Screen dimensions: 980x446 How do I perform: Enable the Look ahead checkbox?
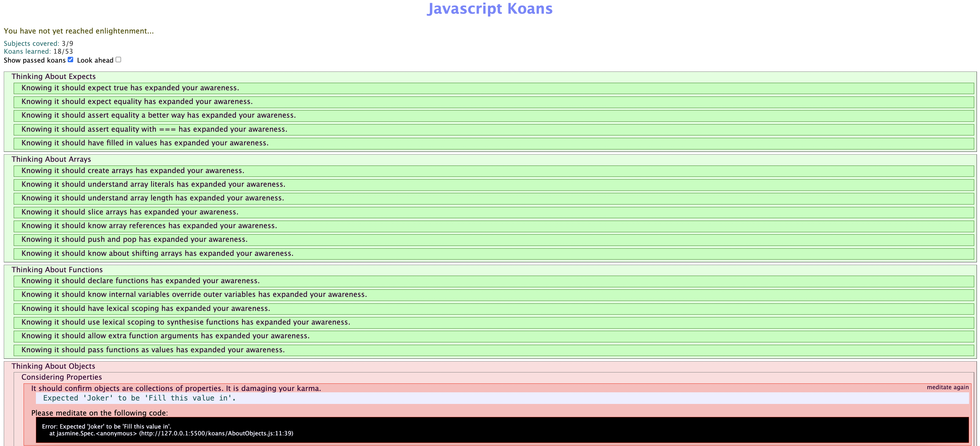pyautogui.click(x=118, y=60)
